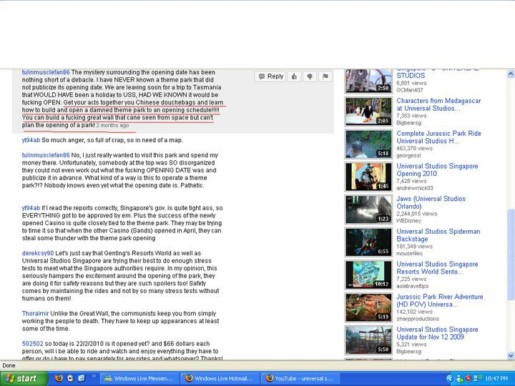The image size is (515, 386).
Task: Click the Complete Jurassic Park Ride thumbnail
Action: point(368,144)
